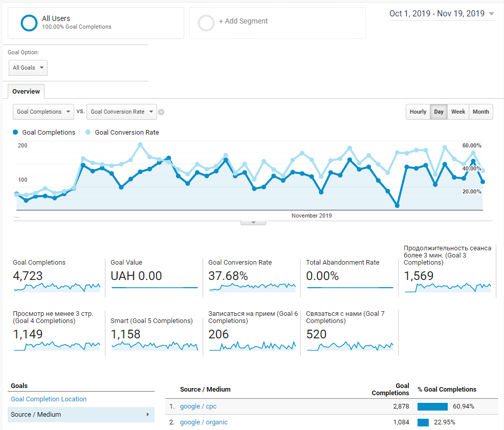The image size is (504, 430).
Task: Expand the timeline handle below the chart
Action: (x=253, y=223)
